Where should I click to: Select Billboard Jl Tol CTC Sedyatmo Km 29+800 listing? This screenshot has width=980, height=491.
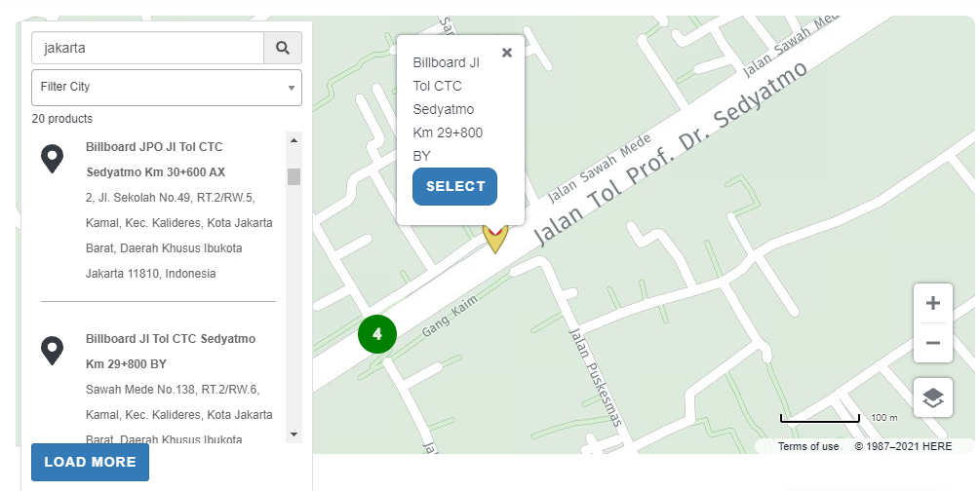pyautogui.click(x=171, y=351)
